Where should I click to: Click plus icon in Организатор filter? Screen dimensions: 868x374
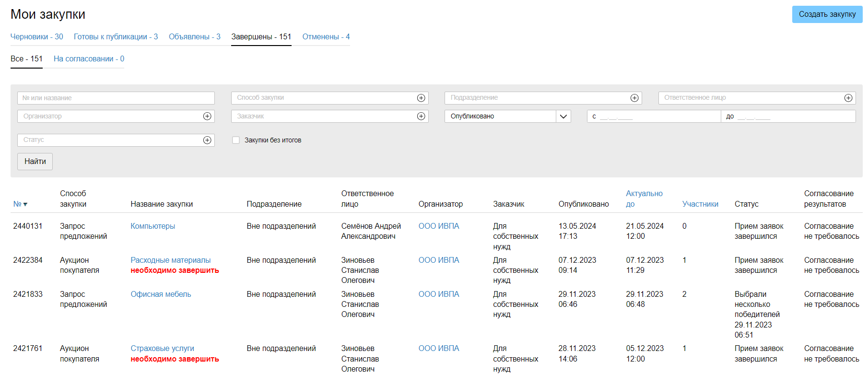click(x=207, y=116)
